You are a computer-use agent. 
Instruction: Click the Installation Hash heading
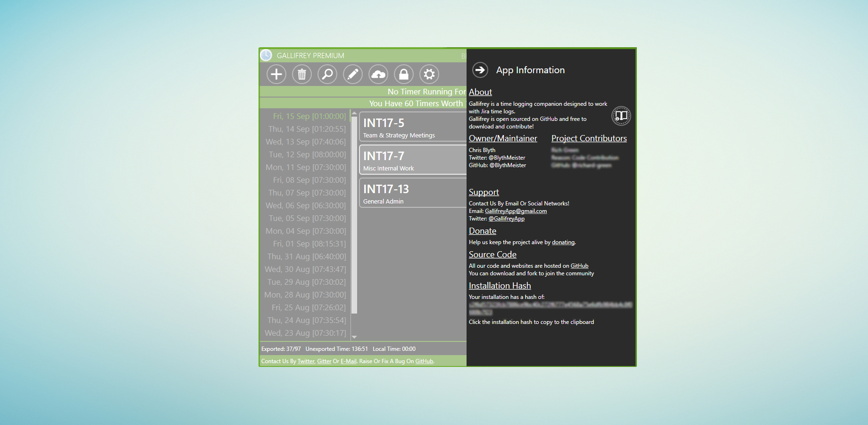[x=500, y=286]
